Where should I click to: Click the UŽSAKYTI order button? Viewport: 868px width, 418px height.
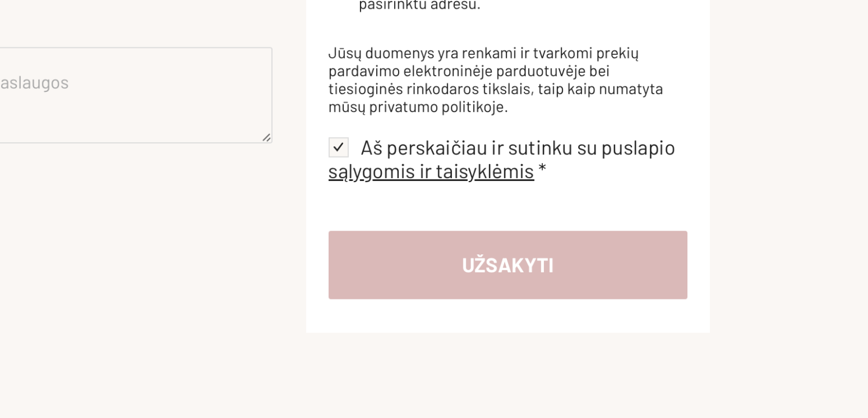coord(507,265)
